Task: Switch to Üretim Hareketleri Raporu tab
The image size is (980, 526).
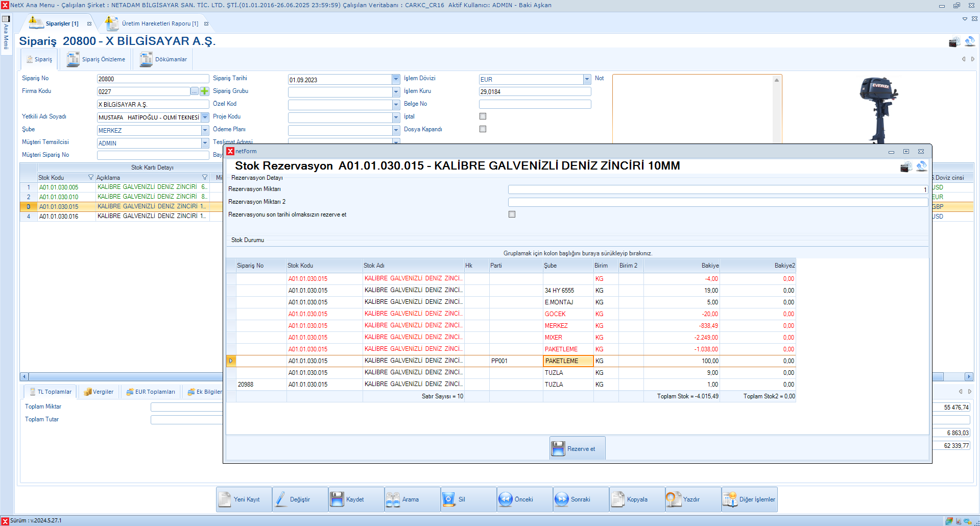Action: pos(159,23)
